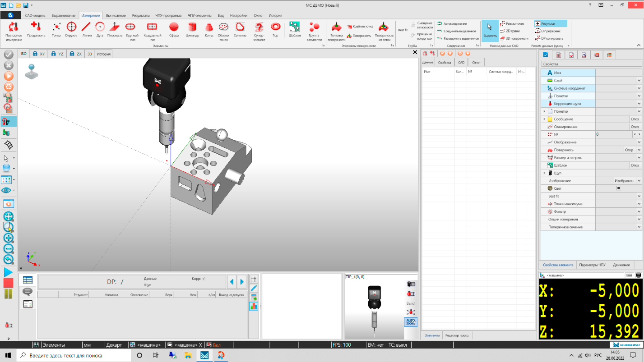Choose the Сфера sphere element
The height and width of the screenshot is (362, 644).
[x=174, y=29]
